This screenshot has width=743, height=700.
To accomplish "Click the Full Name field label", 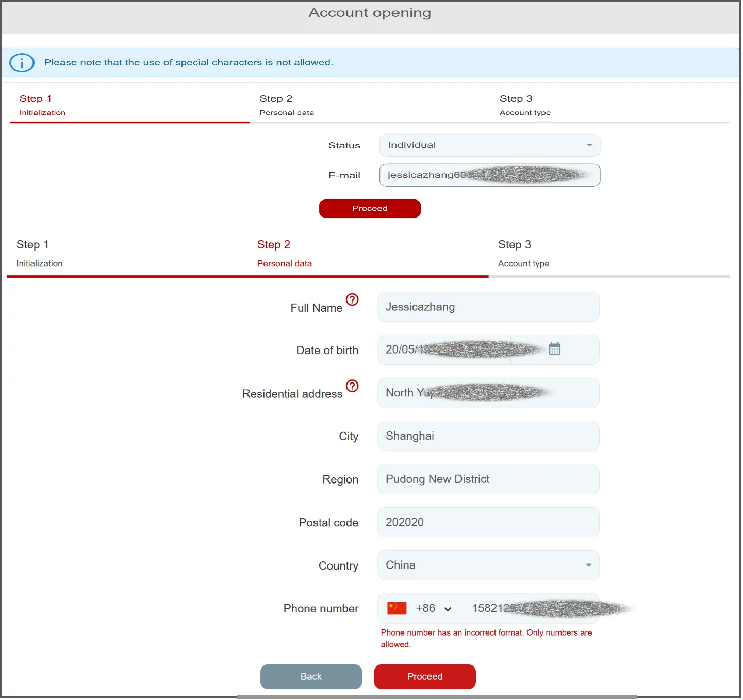I will [316, 308].
